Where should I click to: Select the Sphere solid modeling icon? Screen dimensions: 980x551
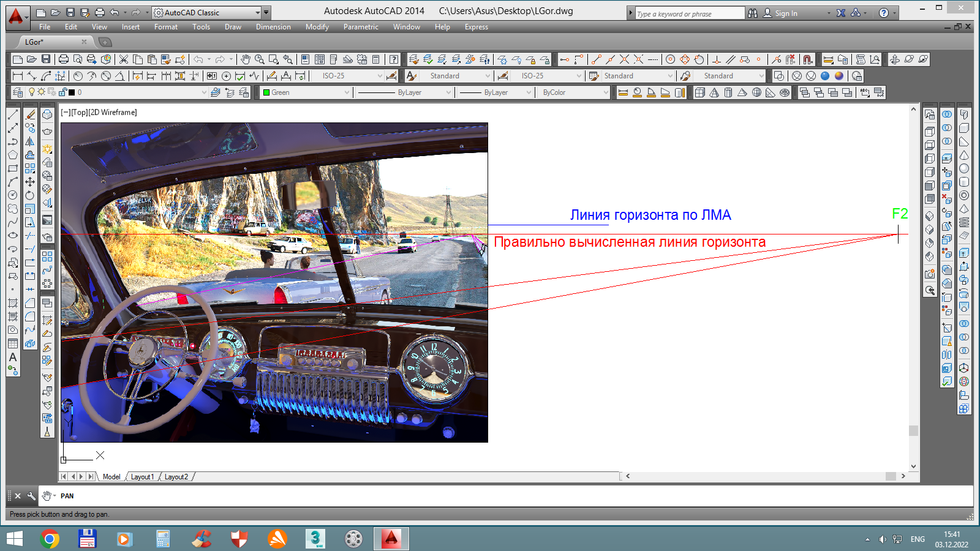(x=964, y=168)
